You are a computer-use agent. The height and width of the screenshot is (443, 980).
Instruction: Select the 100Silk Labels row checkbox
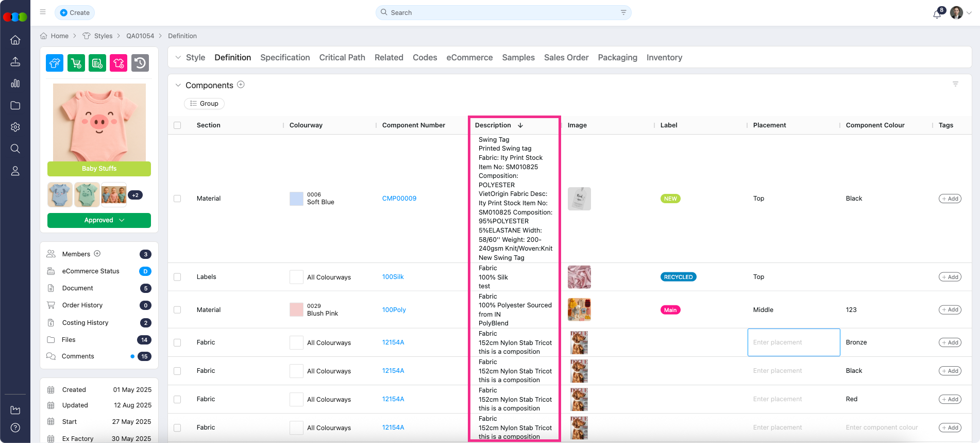click(x=177, y=277)
